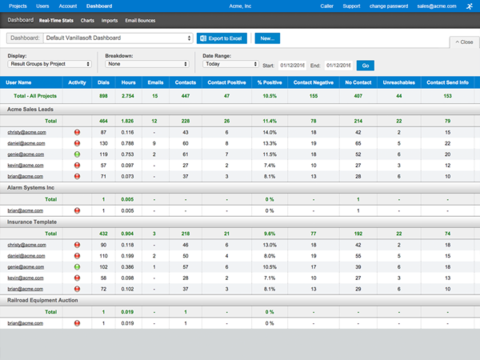Image resolution: width=480 pixels, height=360 pixels.
Task: Click the Contact Send Info column header
Action: (x=447, y=82)
